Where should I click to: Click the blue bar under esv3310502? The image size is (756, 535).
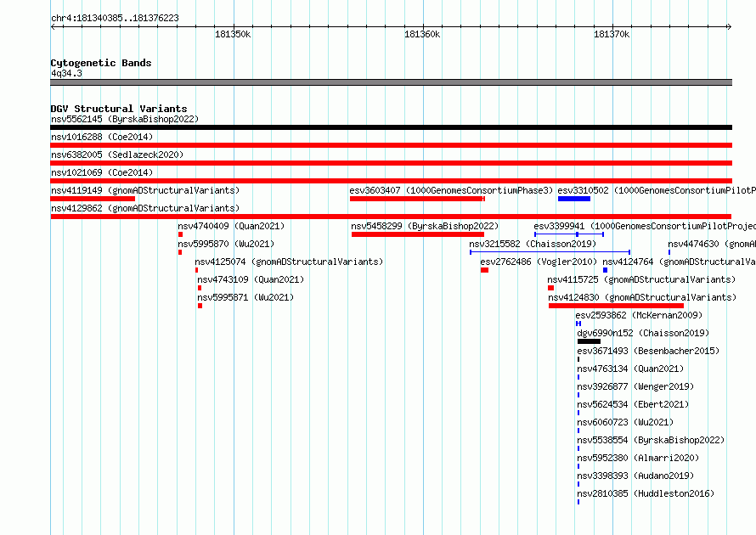[574, 199]
